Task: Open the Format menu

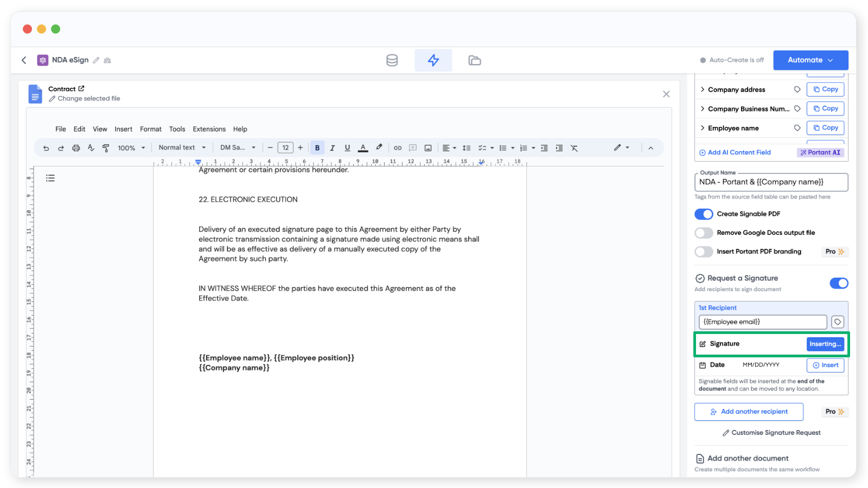Action: click(x=150, y=129)
